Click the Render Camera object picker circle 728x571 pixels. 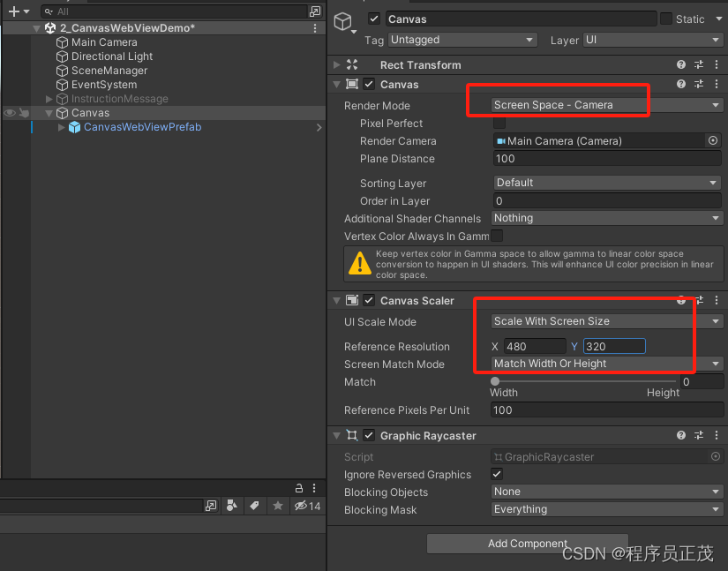click(715, 140)
